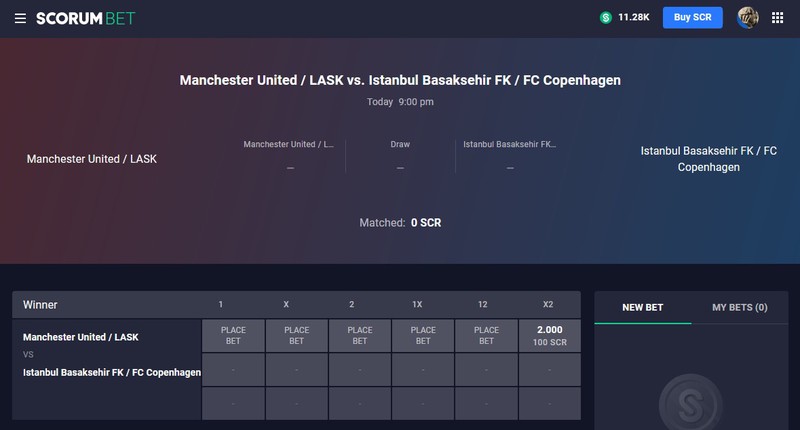Open the hamburger menu icon
This screenshot has height=430, width=800.
pos(20,18)
